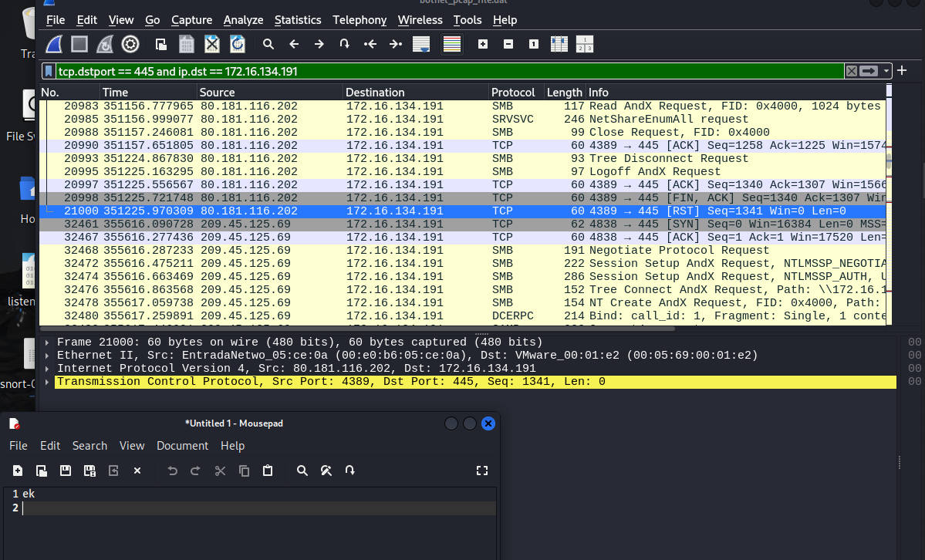925x560 pixels.
Task: Add a filter button with plus
Action: point(902,71)
